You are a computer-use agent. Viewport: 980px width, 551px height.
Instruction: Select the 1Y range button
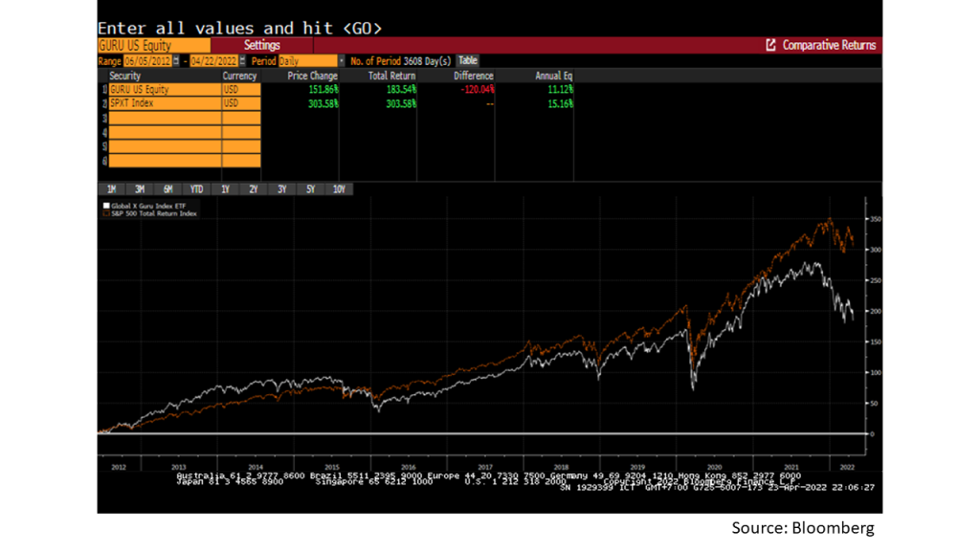226,189
